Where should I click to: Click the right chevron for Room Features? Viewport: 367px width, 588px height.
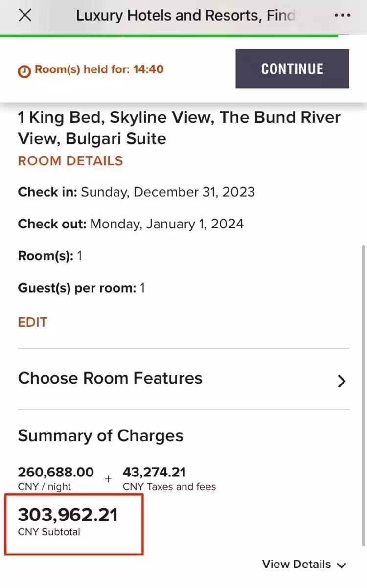coord(342,381)
